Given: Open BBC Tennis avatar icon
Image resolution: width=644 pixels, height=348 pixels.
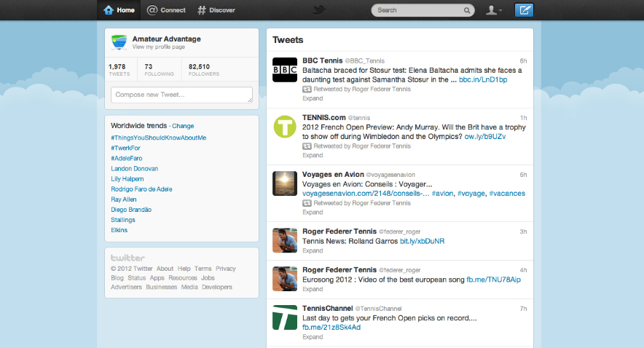Looking at the screenshot, I should 284,69.
